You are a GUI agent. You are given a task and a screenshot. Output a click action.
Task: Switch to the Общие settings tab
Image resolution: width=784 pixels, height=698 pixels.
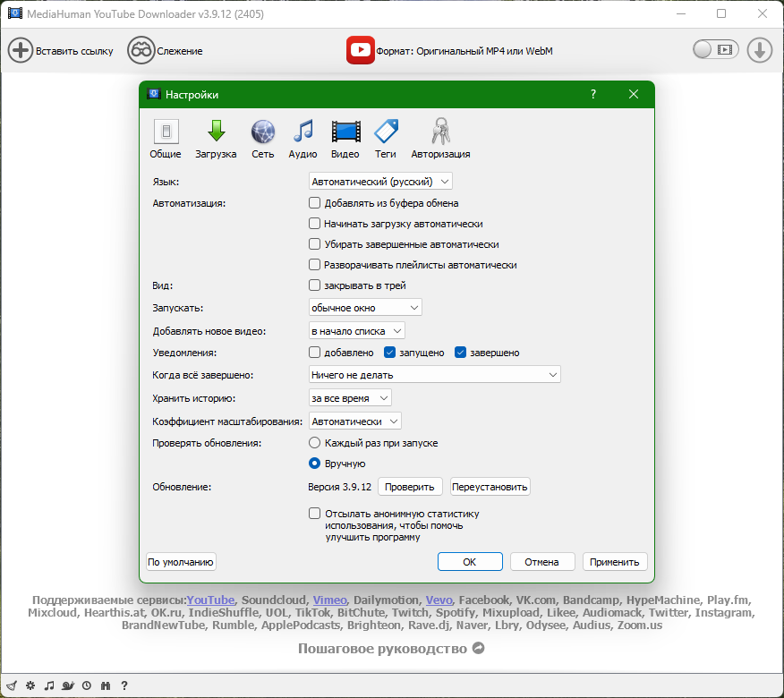click(166, 137)
